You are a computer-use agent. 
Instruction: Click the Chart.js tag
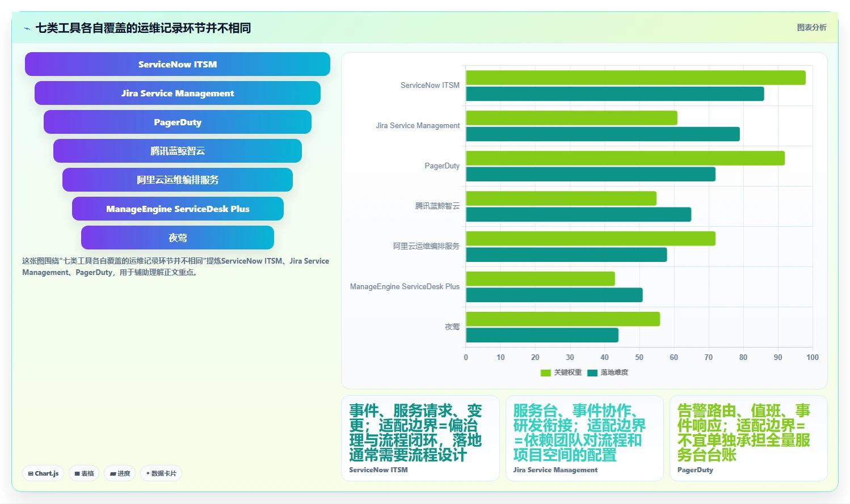(43, 473)
